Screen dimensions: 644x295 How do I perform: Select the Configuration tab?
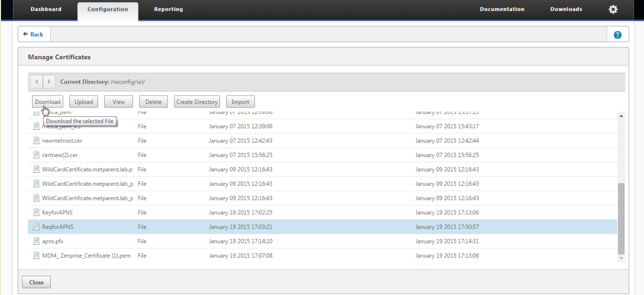coord(108,9)
